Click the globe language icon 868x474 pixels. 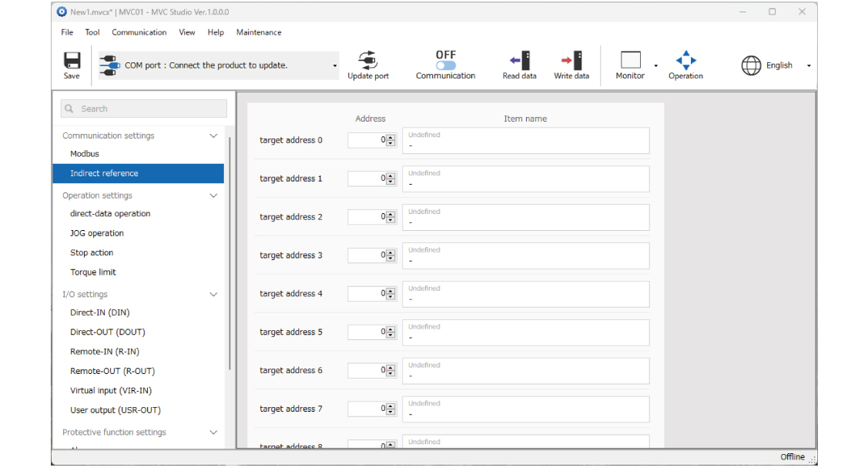click(x=751, y=65)
